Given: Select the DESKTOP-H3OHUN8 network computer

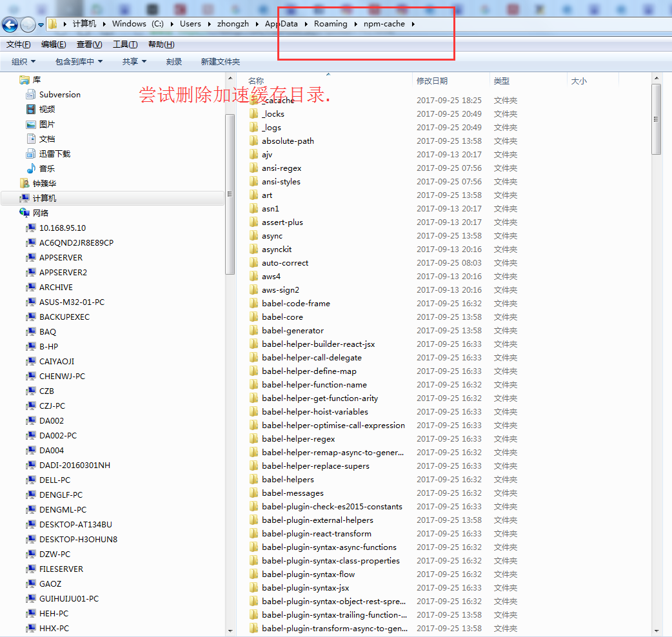Looking at the screenshot, I should pyautogui.click(x=79, y=540).
